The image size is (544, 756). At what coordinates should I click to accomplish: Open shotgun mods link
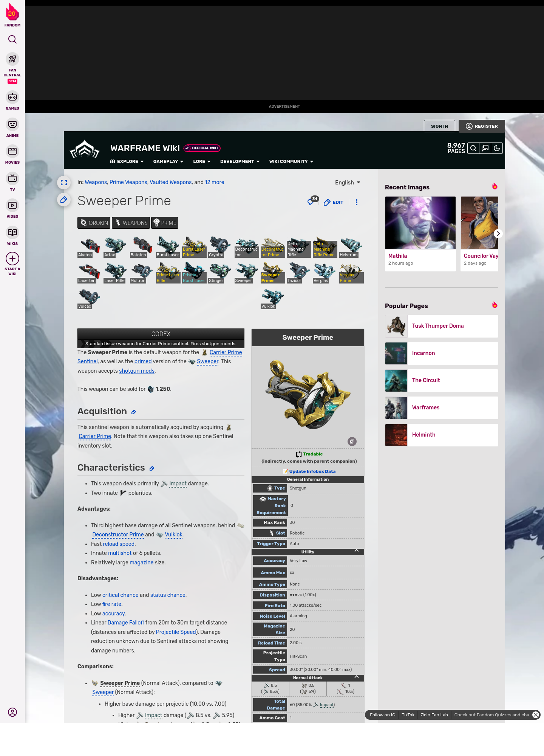137,371
